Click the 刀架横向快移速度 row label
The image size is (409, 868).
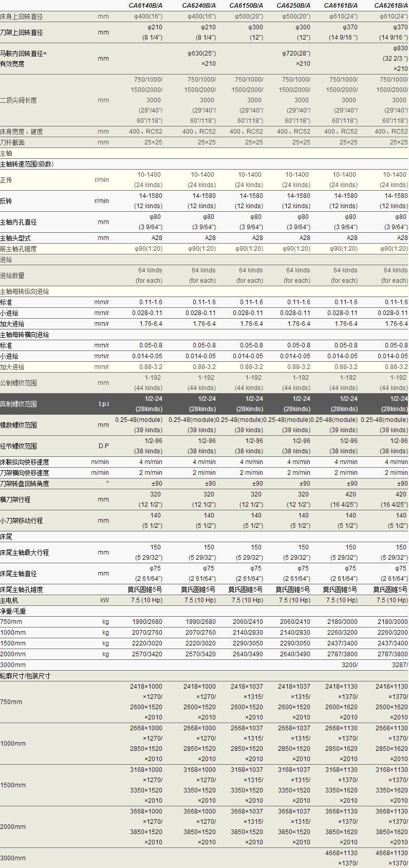point(25,473)
